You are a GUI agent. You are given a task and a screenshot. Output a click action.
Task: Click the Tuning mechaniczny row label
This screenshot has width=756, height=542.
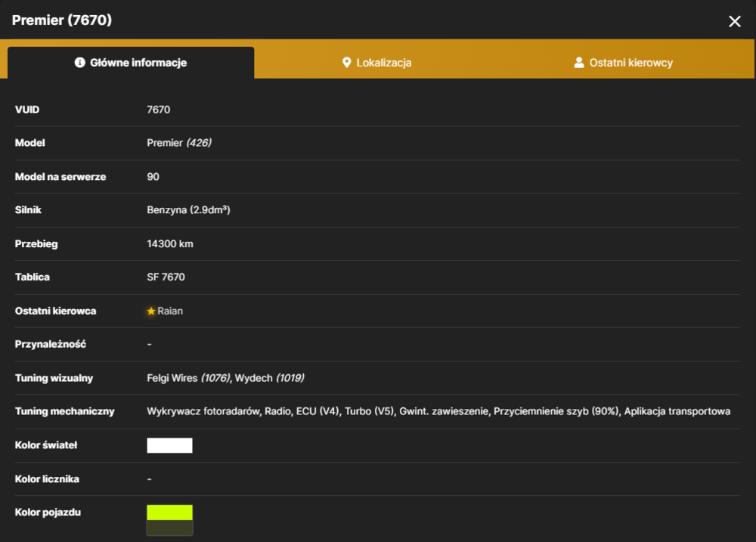(64, 411)
